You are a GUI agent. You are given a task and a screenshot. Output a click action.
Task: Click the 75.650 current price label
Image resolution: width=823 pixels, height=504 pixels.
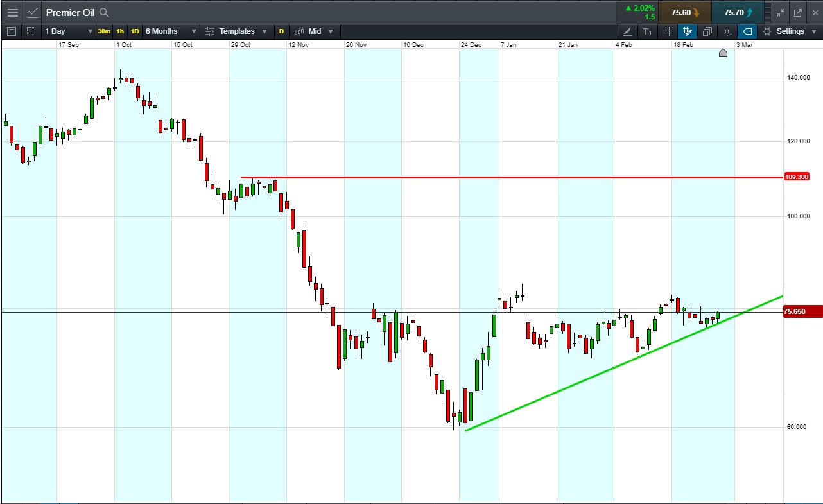[803, 312]
